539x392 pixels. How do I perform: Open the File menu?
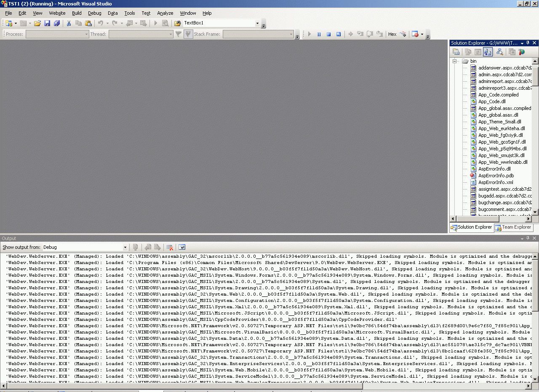(x=8, y=13)
